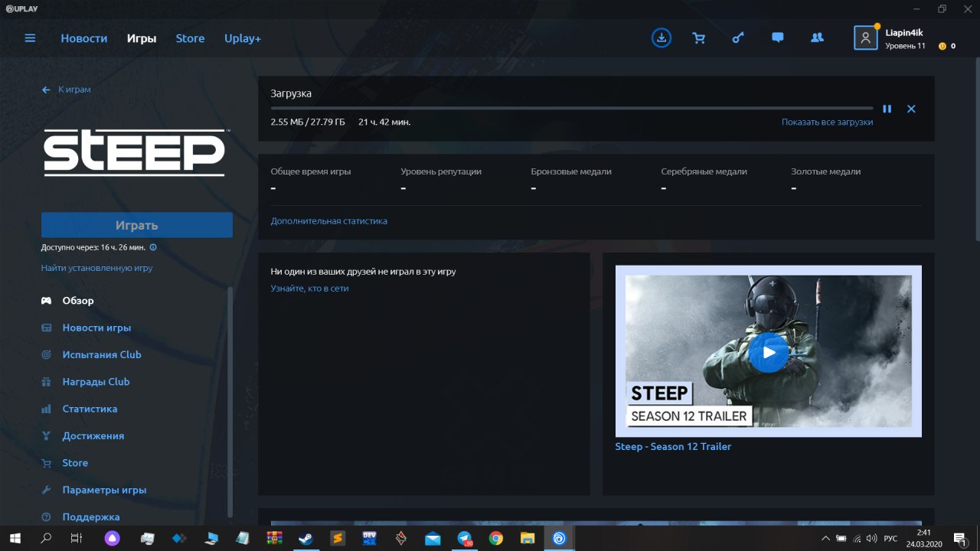Open Новости игры in sidebar

[96, 328]
